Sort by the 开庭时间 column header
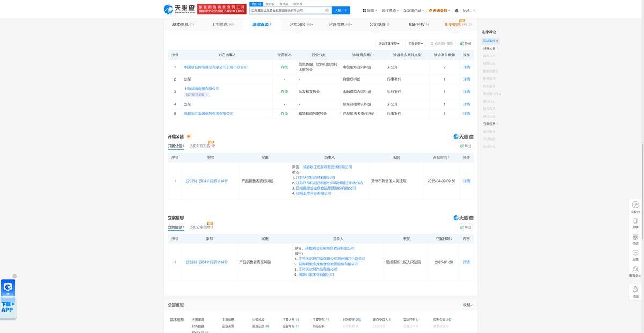The width and height of the screenshot is (644, 333). [x=441, y=158]
